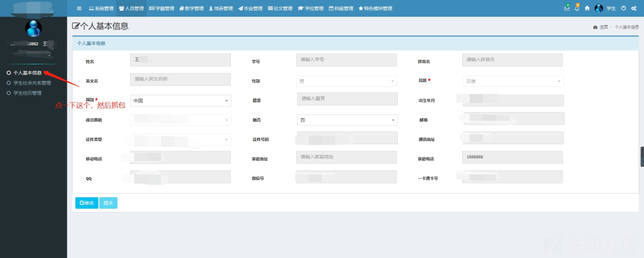The height and width of the screenshot is (258, 644).
Task: Expand the 政治面貌 dropdown
Action: [181, 120]
